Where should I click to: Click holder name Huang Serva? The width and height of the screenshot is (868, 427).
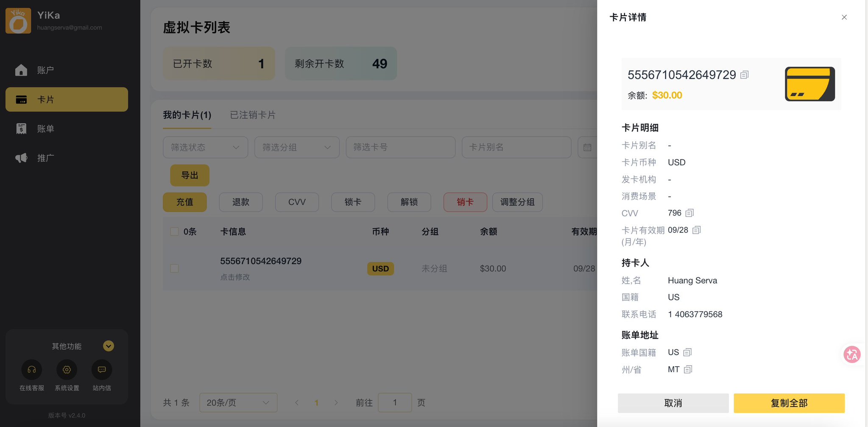click(x=692, y=280)
